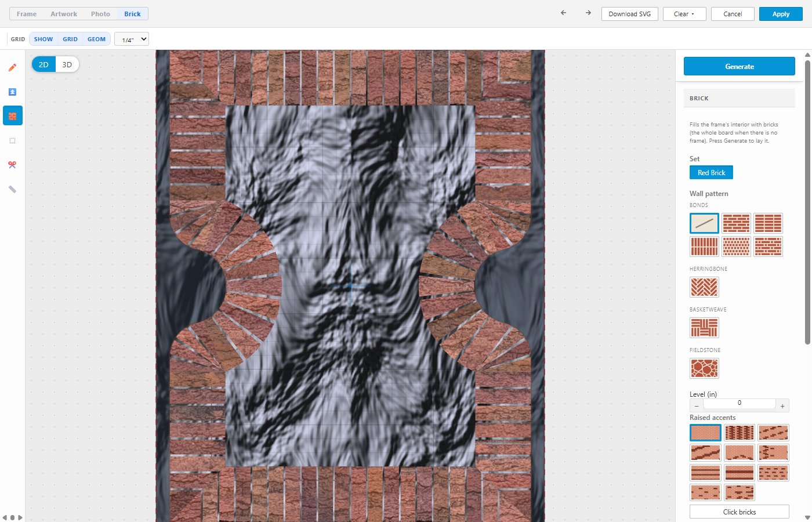
Task: Focus the Level (in) value field
Action: [739, 403]
